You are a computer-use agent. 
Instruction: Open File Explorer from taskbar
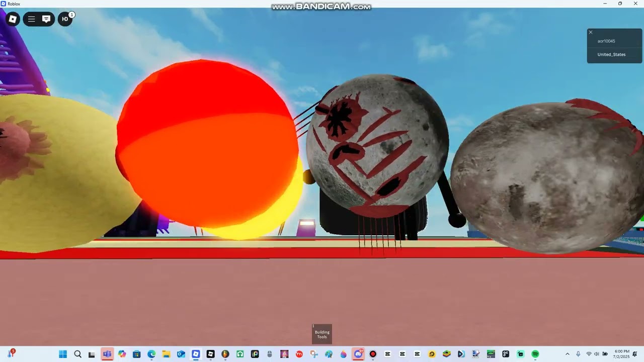tap(166, 354)
